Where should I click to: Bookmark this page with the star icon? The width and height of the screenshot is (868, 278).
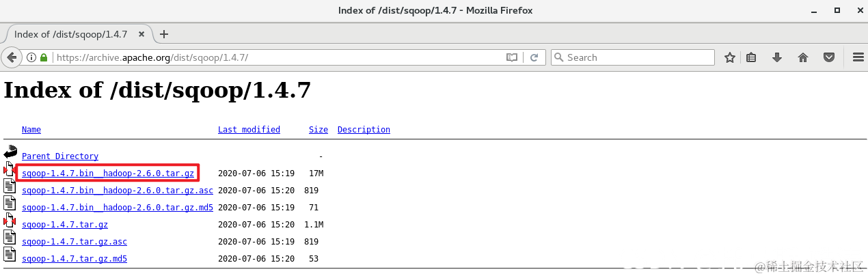click(x=729, y=57)
